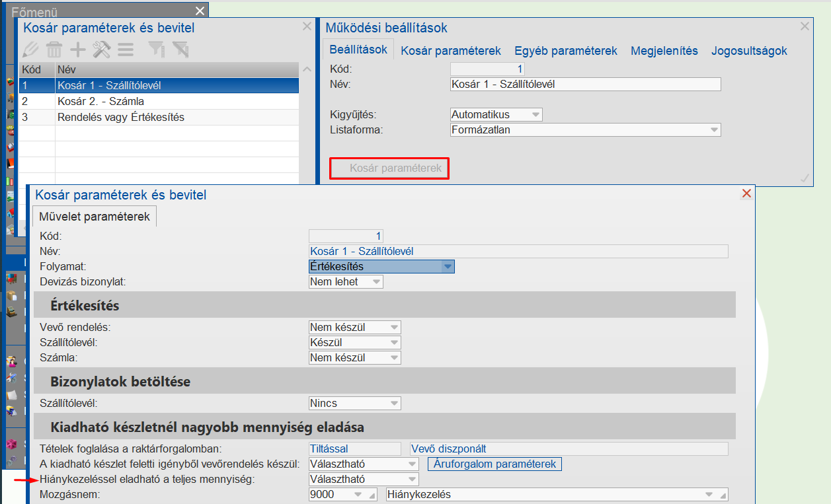Click the Kód column header

point(37,69)
